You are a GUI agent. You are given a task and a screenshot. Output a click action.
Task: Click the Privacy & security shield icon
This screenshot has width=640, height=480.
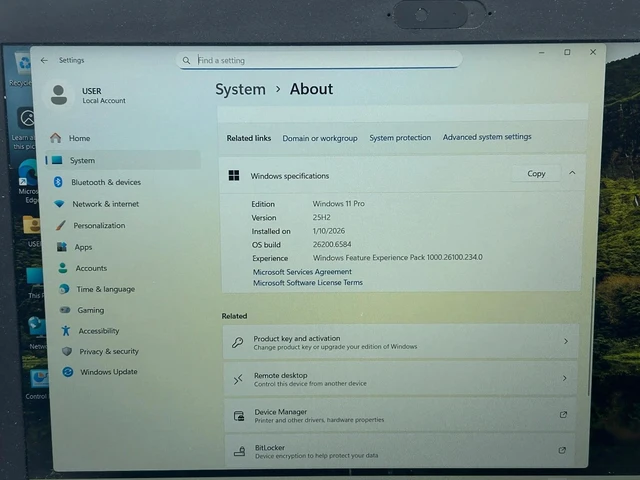tap(67, 351)
